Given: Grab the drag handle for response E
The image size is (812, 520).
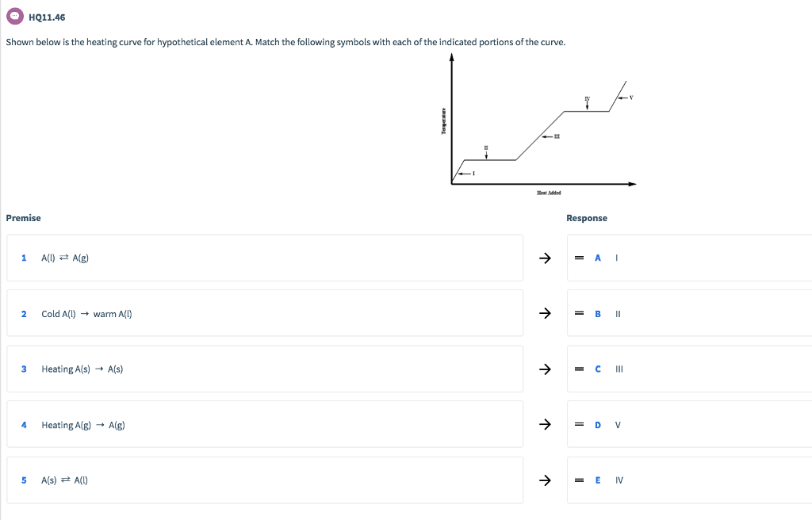Looking at the screenshot, I should pos(578,480).
